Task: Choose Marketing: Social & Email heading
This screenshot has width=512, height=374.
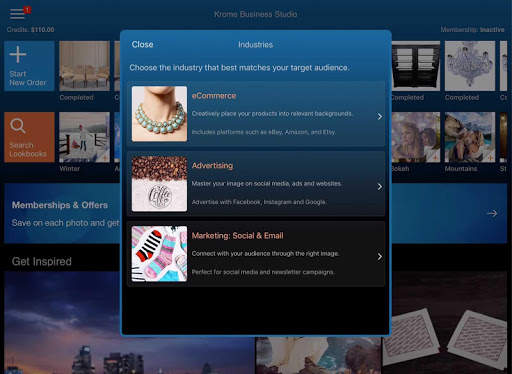Action: 237,236
